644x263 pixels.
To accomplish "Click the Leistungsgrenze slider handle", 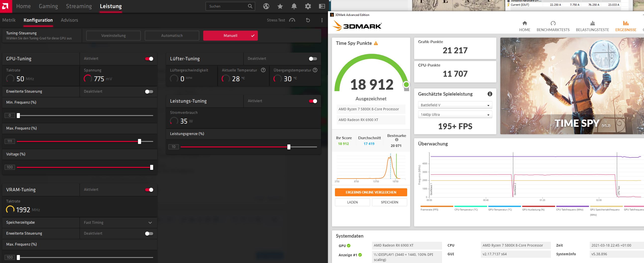I will (x=289, y=147).
